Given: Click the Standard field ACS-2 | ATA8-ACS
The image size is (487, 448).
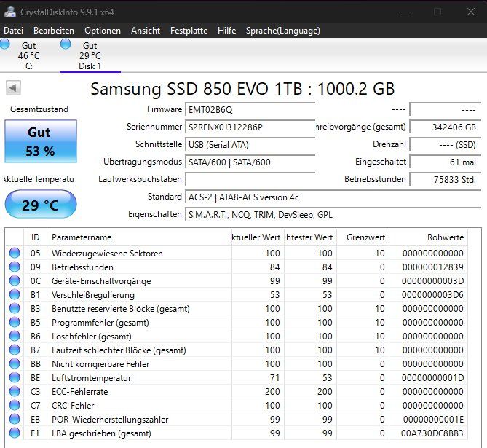Looking at the screenshot, I should (333, 197).
